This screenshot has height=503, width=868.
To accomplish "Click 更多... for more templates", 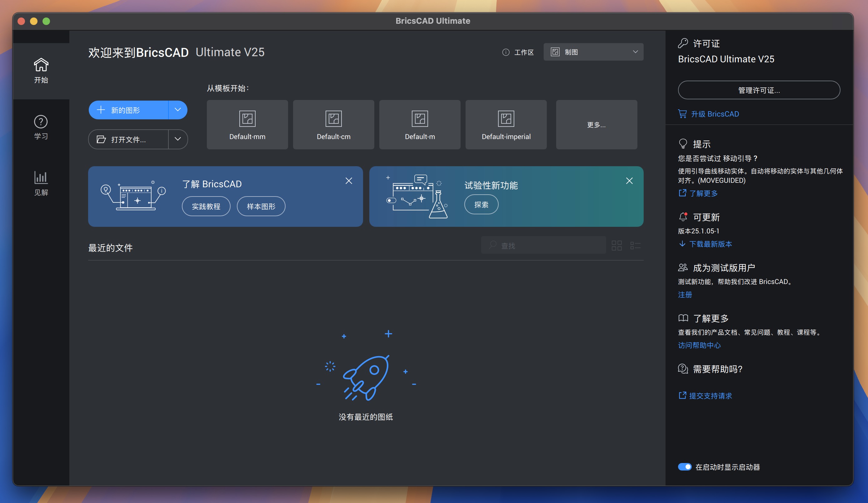I will pyautogui.click(x=596, y=124).
